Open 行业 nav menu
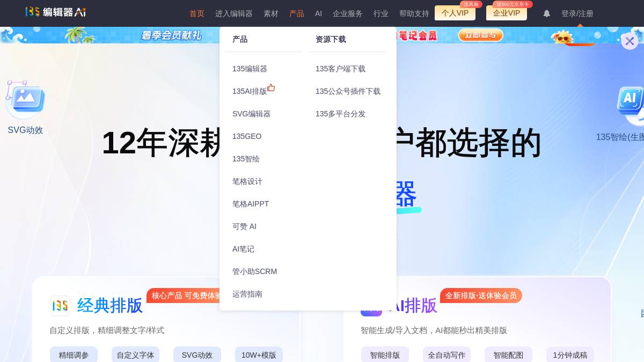Viewport: 644px width, 362px height. 381,13
